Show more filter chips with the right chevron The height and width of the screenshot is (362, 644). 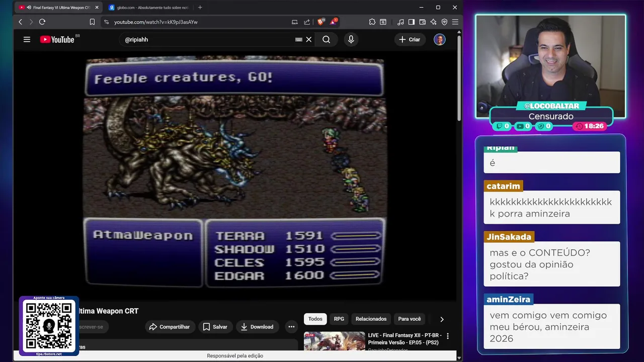point(442,319)
